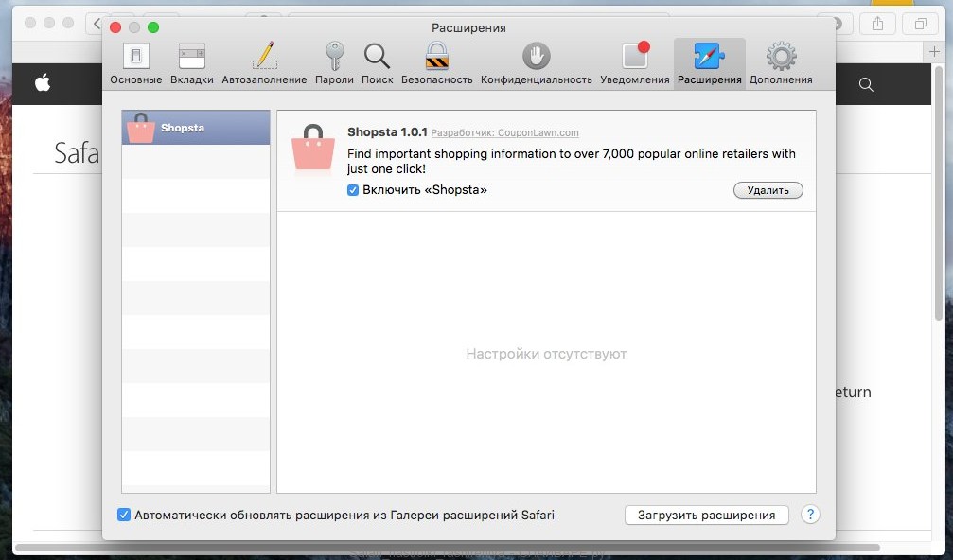Open the Пароли preferences tab
Screen dimensions: 953x560
point(334,63)
